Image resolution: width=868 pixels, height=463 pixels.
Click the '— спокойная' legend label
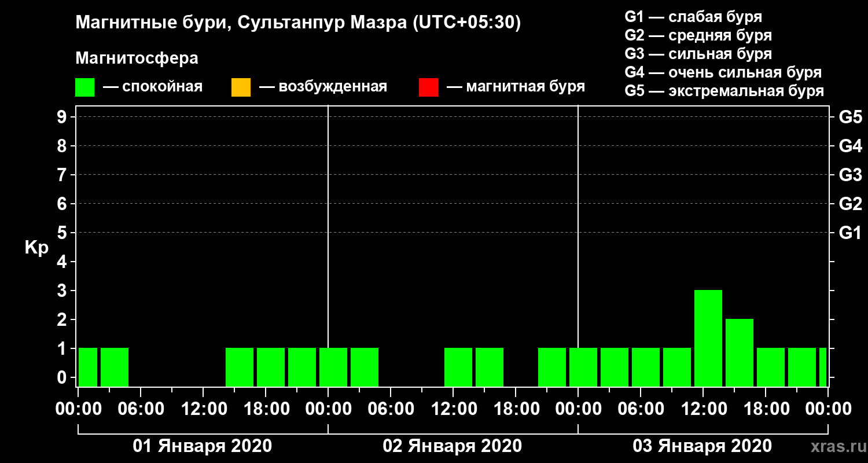point(153,87)
